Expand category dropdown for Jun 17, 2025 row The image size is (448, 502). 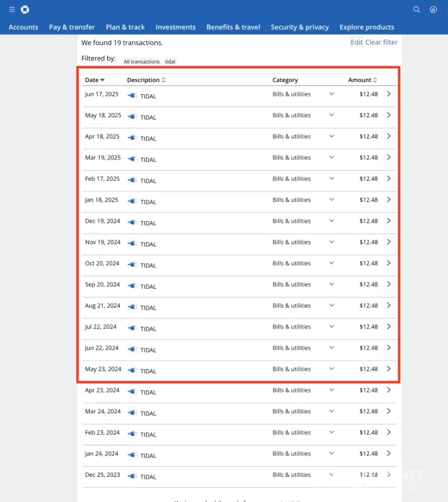[x=332, y=94]
